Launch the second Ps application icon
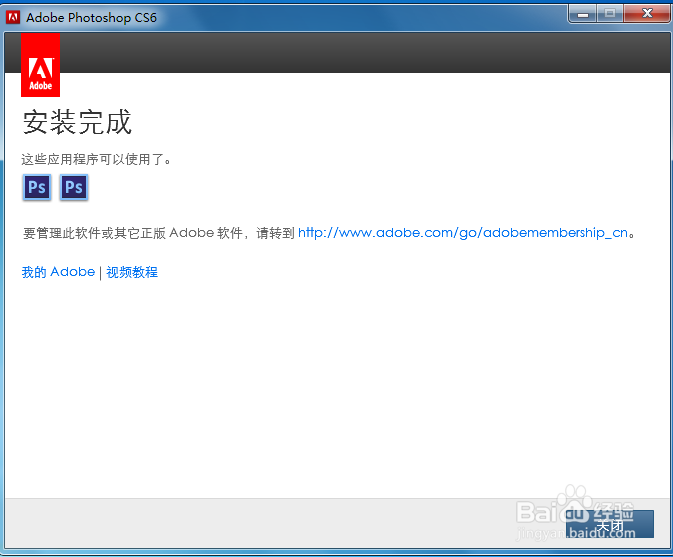This screenshot has width=673, height=557. coord(74,188)
